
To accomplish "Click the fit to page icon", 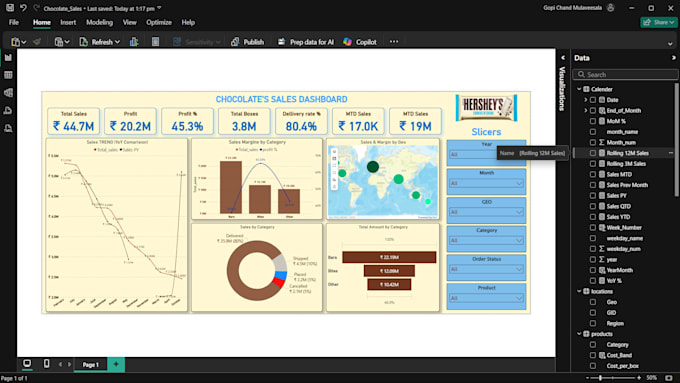I will (669, 378).
